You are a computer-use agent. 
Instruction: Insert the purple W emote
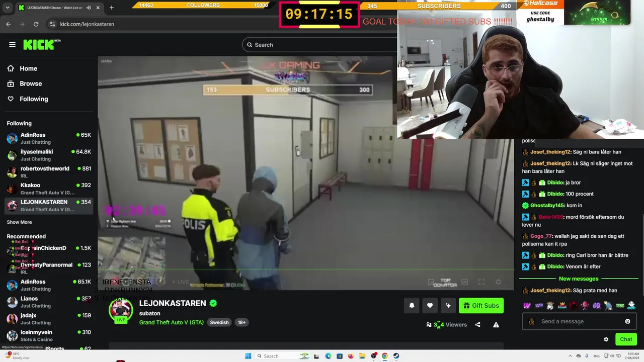[x=527, y=305]
